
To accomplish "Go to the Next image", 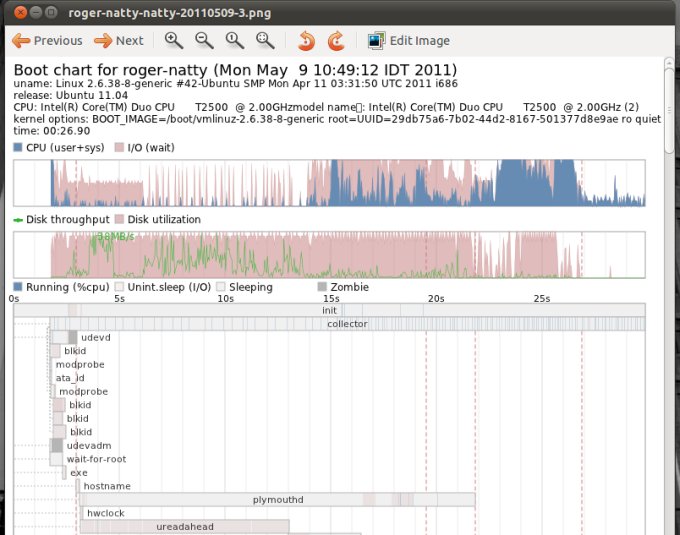I will point(118,41).
